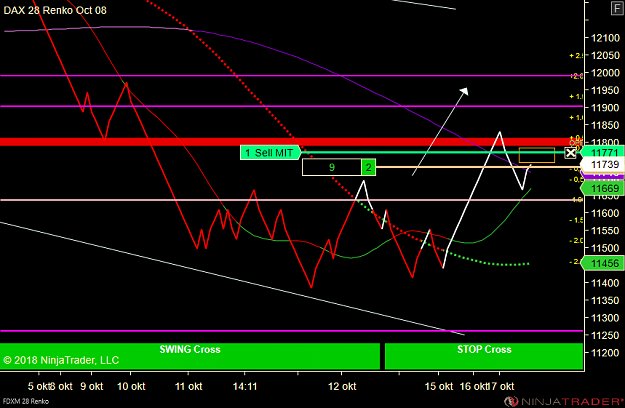Click the 11300 price axis label

point(605,318)
